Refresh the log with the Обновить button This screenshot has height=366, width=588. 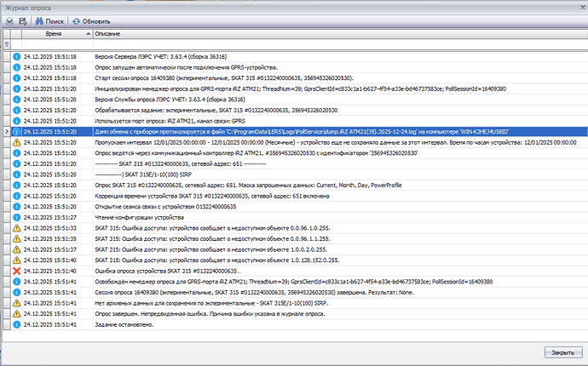[90, 20]
